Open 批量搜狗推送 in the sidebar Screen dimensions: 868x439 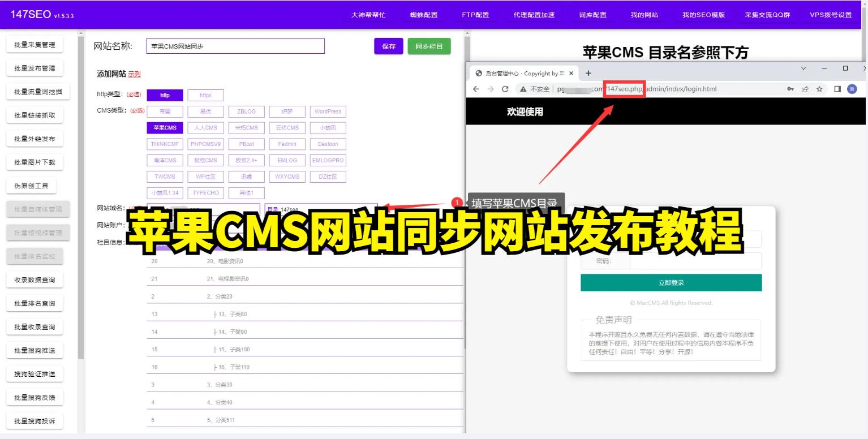coord(35,351)
